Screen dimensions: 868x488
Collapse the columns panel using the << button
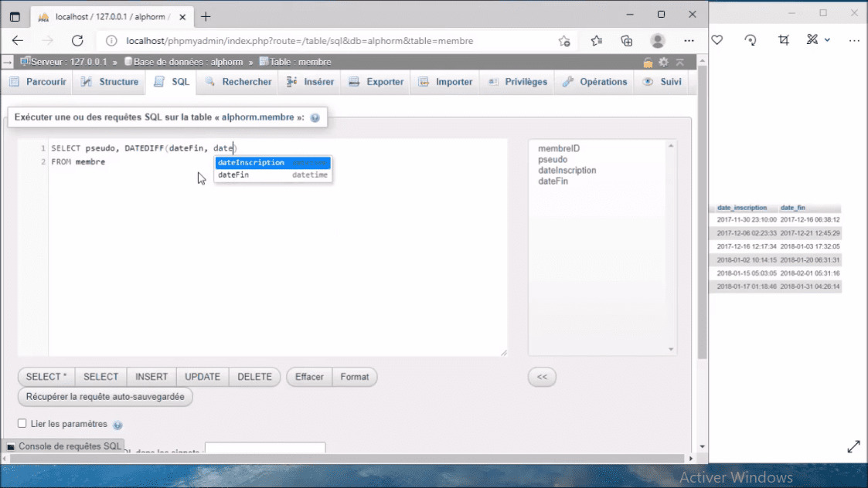tap(541, 377)
